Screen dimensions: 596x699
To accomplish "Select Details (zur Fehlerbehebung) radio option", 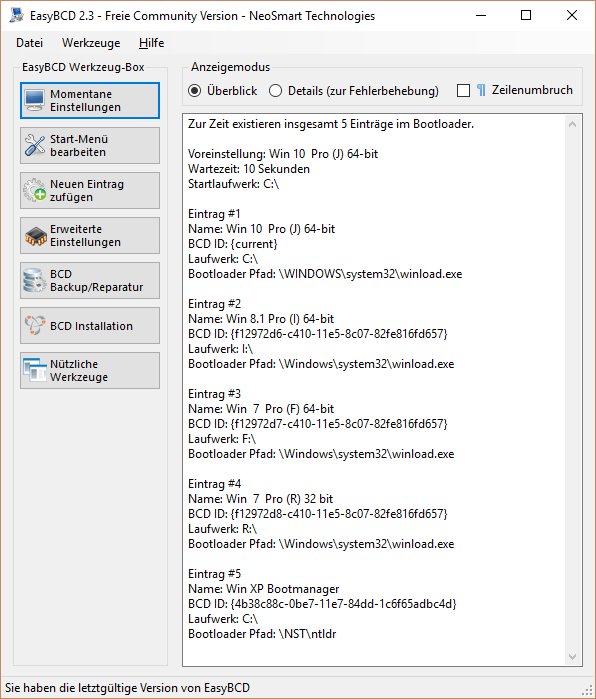I will (x=275, y=91).
